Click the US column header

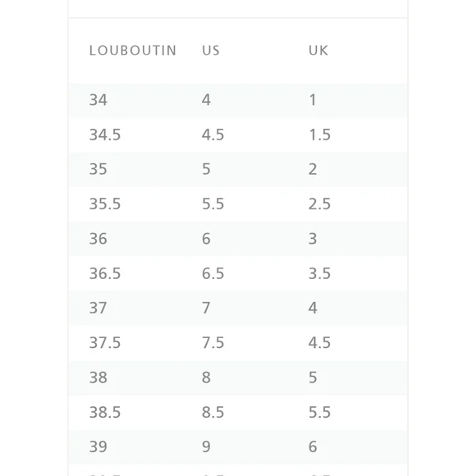[211, 50]
